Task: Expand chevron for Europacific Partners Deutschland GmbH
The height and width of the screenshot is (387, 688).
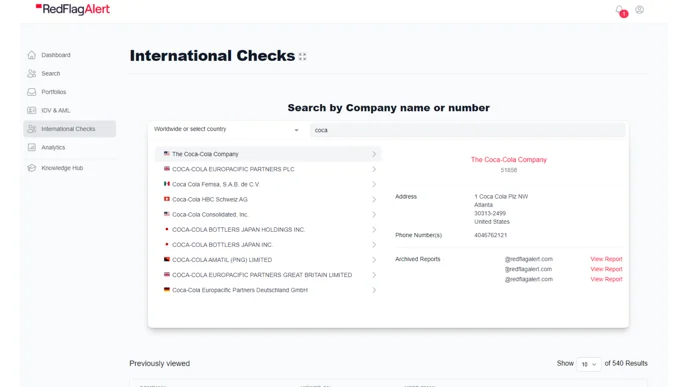Action: 374,290
